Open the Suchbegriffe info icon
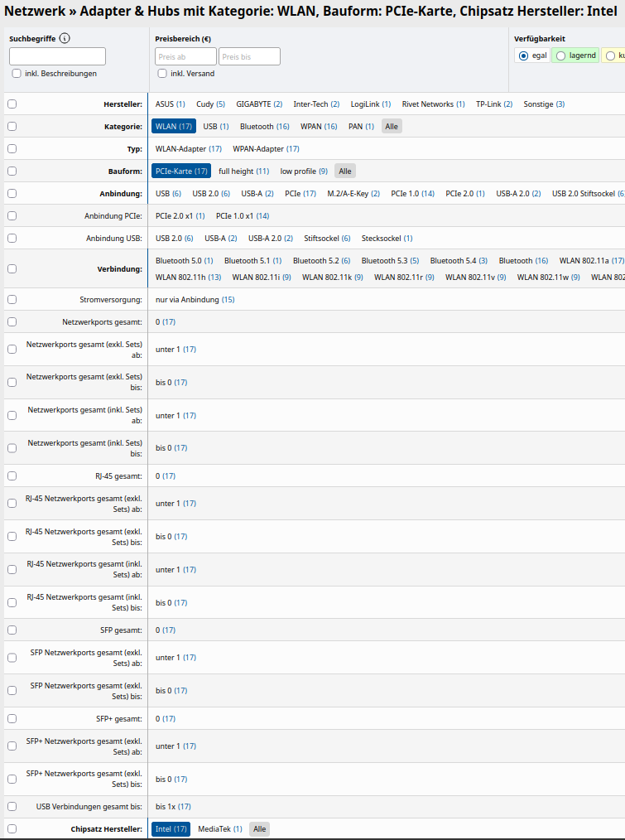The width and height of the screenshot is (625, 840). point(65,39)
